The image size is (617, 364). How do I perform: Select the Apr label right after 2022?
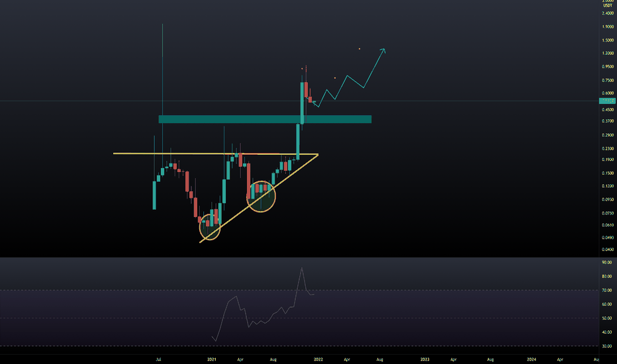347,359
